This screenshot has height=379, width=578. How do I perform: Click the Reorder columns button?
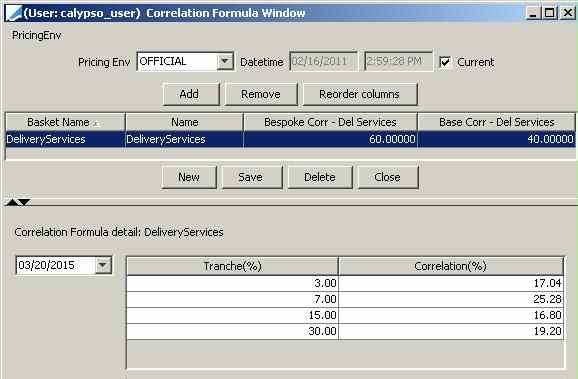[x=360, y=94]
